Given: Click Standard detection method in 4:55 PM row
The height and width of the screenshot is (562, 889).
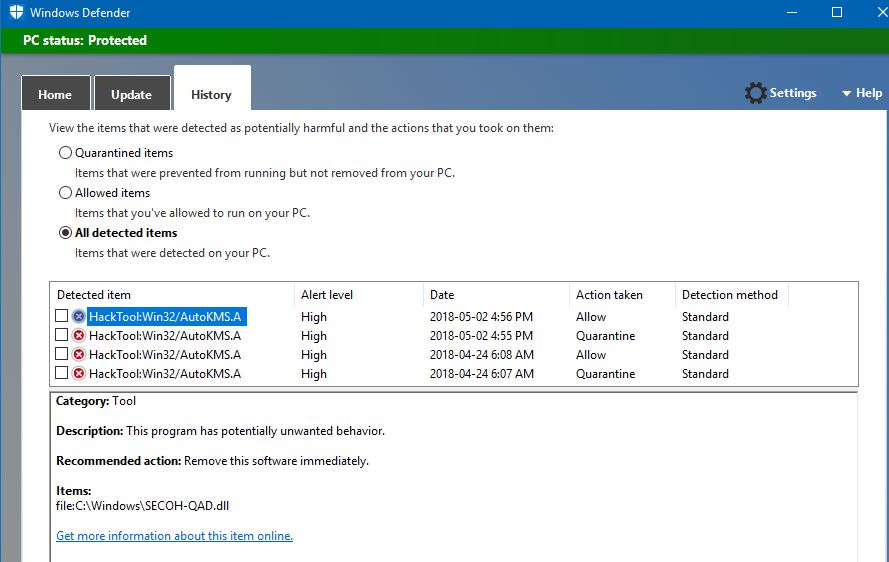Looking at the screenshot, I should (x=705, y=336).
